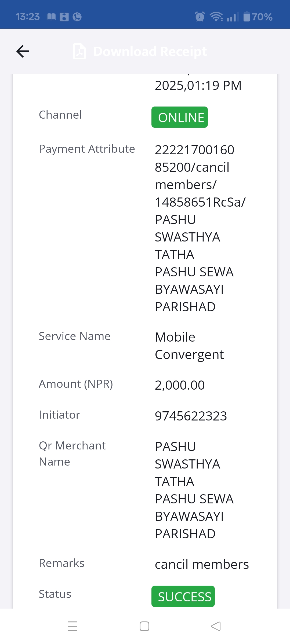
Task: Click the PDF icon beside Download Receipt
Action: 79,51
